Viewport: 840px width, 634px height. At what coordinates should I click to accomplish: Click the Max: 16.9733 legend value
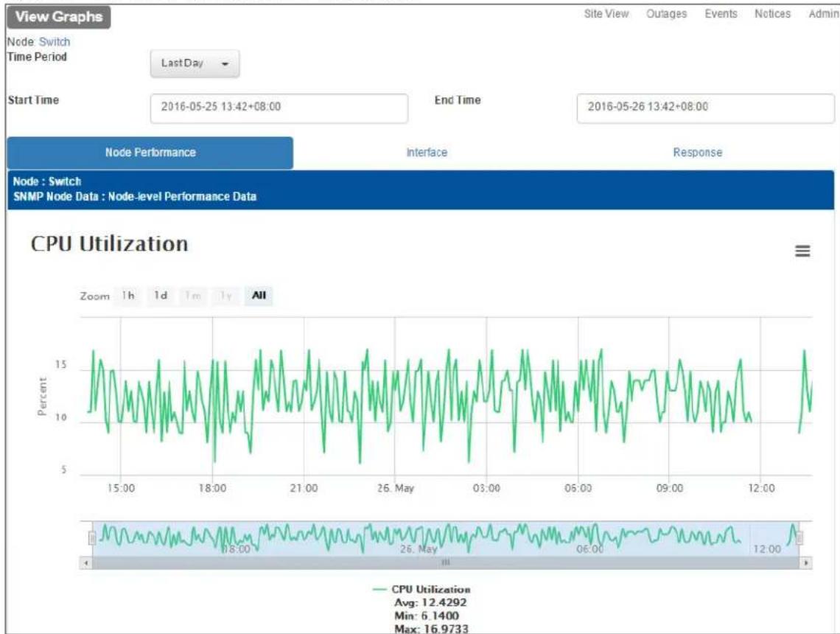(431, 629)
